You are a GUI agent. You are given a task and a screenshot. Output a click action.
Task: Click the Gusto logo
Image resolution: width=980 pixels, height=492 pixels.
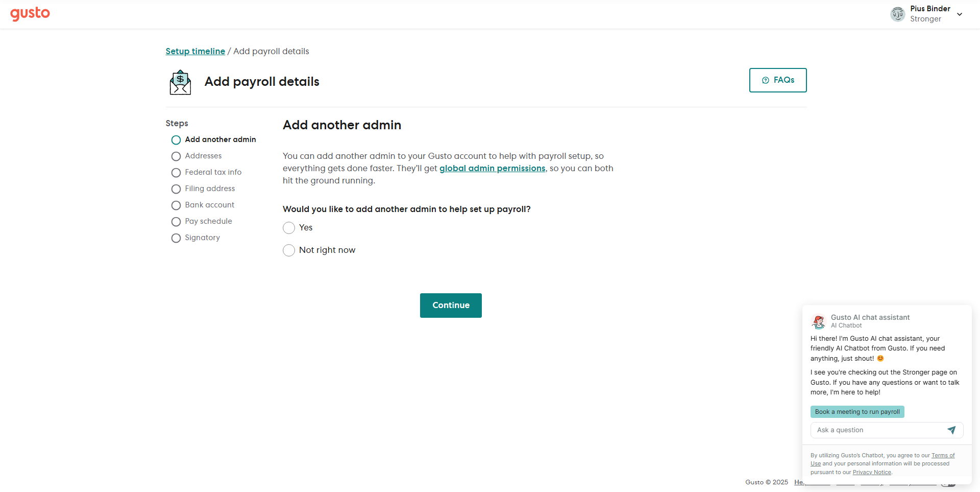tap(30, 14)
